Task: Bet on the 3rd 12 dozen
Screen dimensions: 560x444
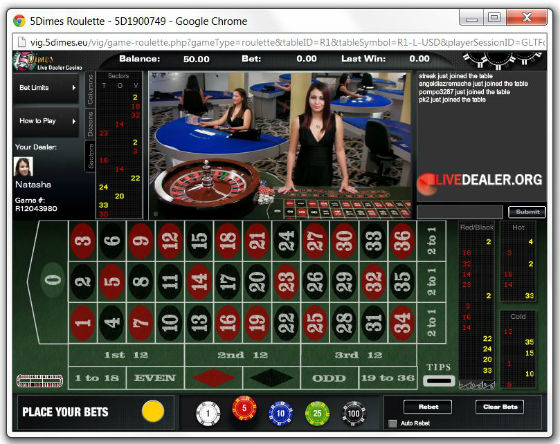Action: pos(359,355)
